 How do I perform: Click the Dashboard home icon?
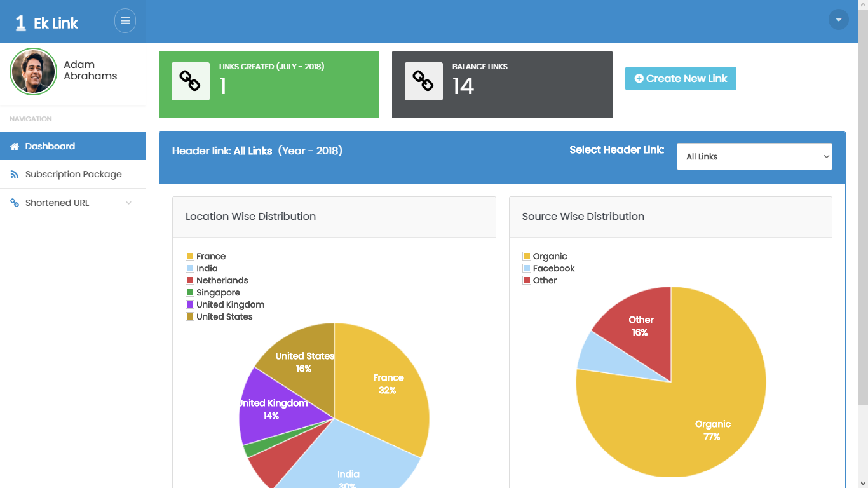coord(15,146)
